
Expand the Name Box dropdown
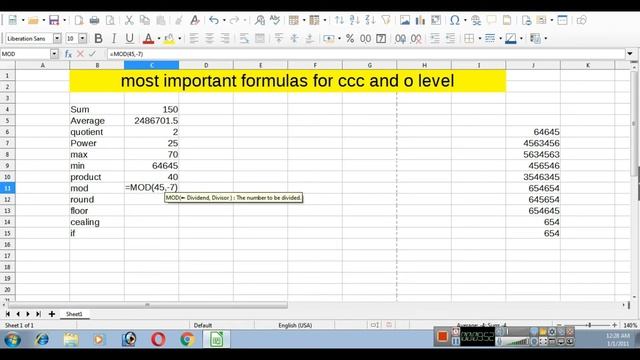click(54, 54)
